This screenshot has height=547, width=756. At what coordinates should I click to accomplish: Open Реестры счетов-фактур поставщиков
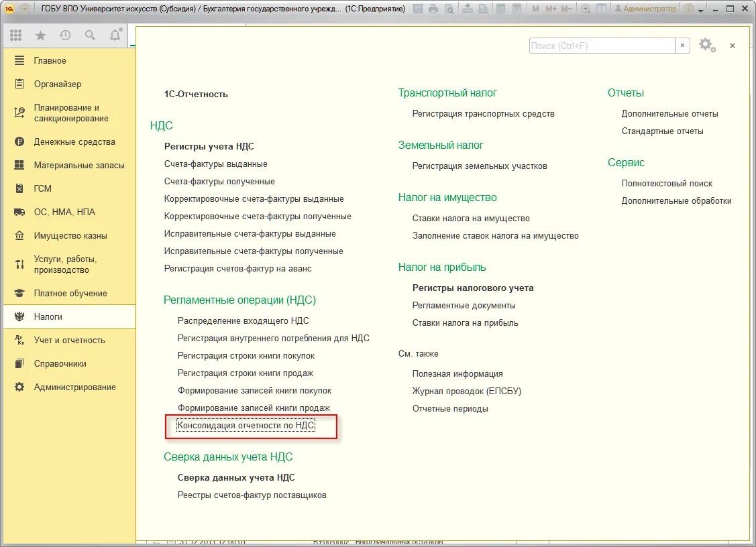252,495
